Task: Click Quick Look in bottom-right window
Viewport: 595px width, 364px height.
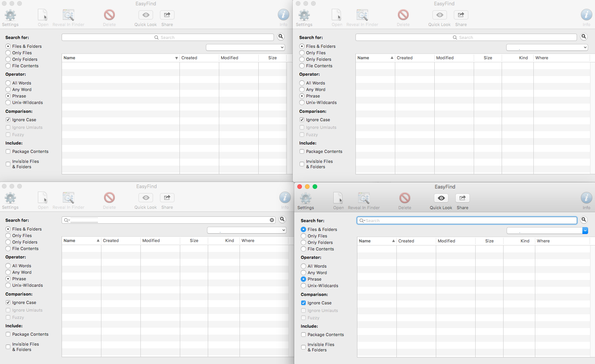Action: [441, 198]
